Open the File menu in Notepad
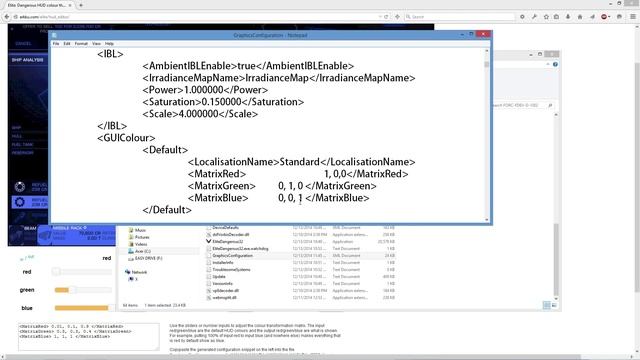The image size is (640, 360). pos(56,43)
